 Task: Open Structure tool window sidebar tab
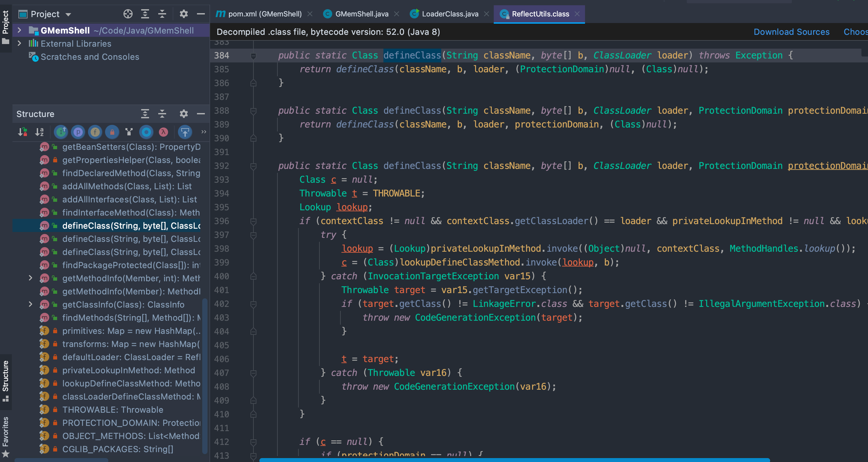pyautogui.click(x=6, y=381)
